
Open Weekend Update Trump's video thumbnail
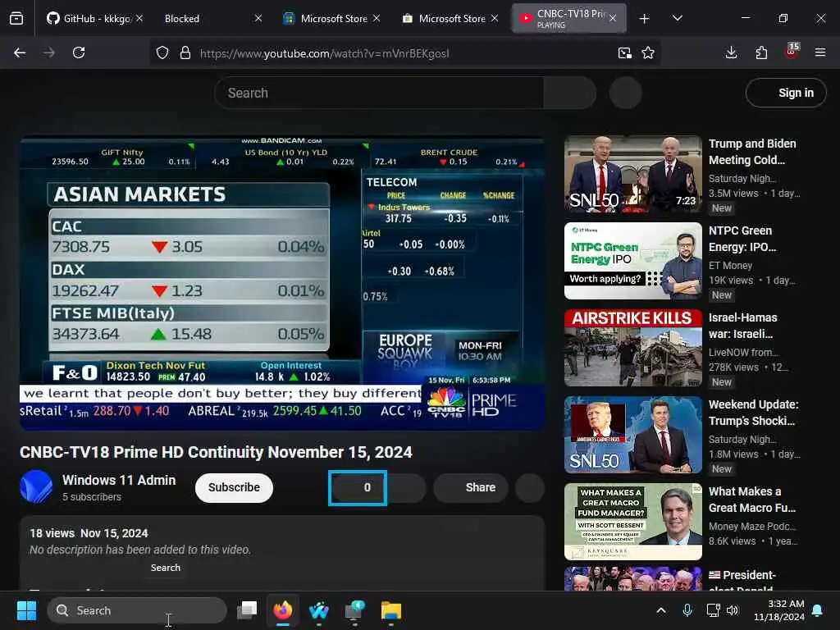[x=632, y=435]
